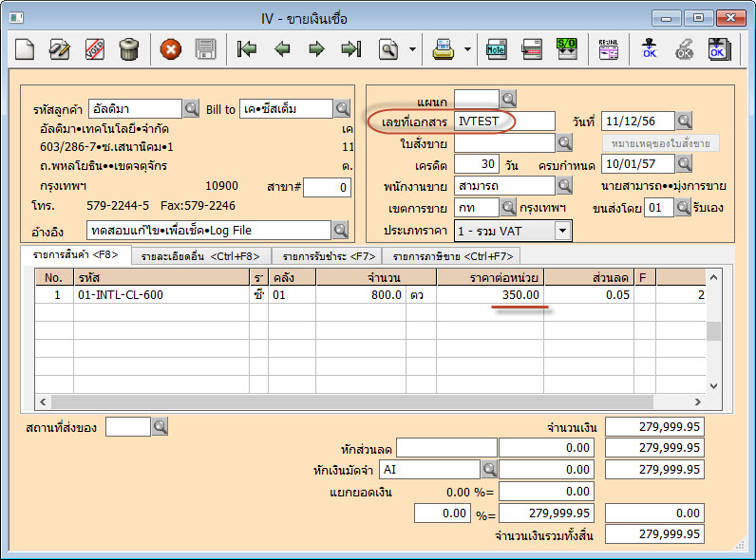The image size is (756, 560).
Task: Switch to รายละเอียดอื่น <Ctrl+F8> tab
Action: [201, 255]
